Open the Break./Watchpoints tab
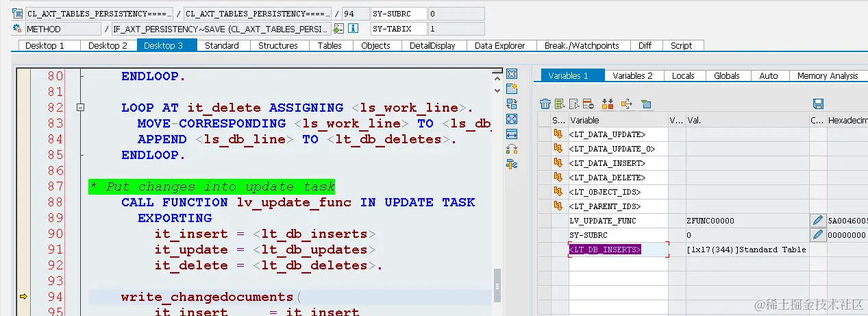The width and height of the screenshot is (868, 316). point(582,45)
